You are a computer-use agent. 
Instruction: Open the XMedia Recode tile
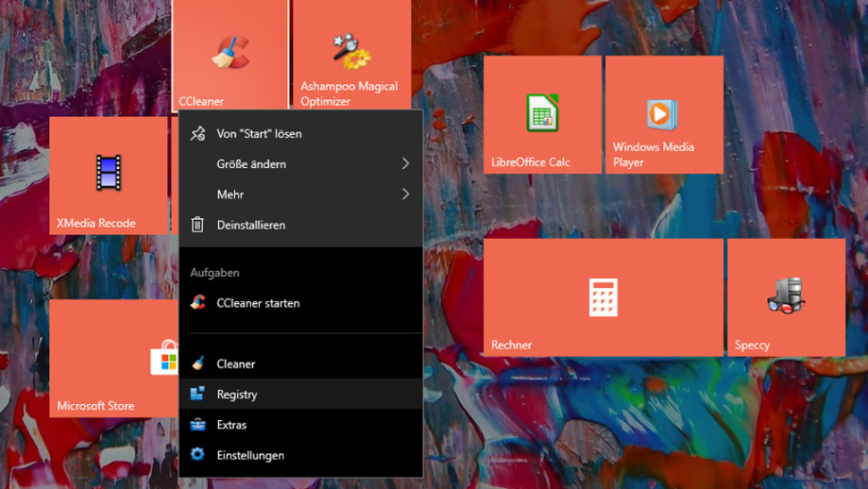[x=109, y=176]
